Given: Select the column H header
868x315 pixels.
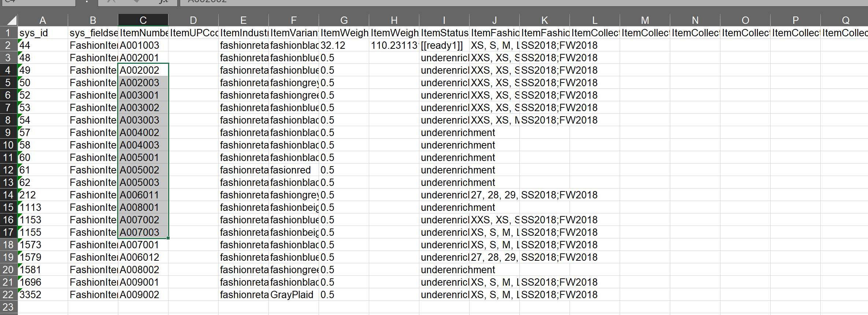Looking at the screenshot, I should [394, 20].
